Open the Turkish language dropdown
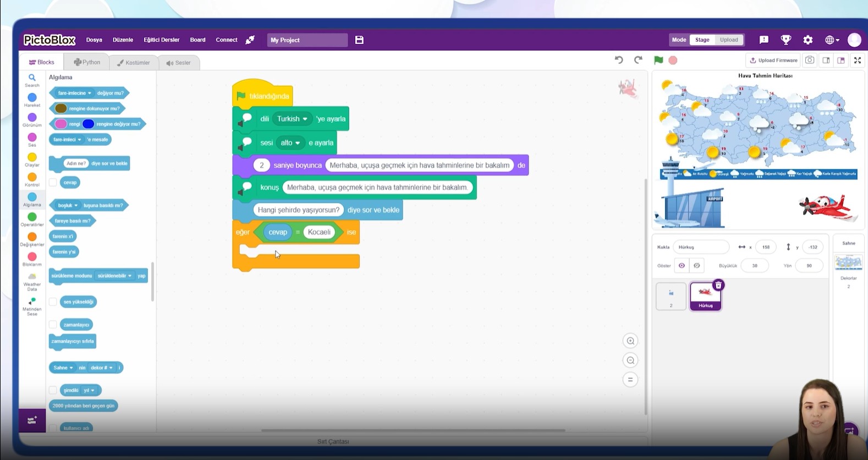868x460 pixels. click(292, 119)
